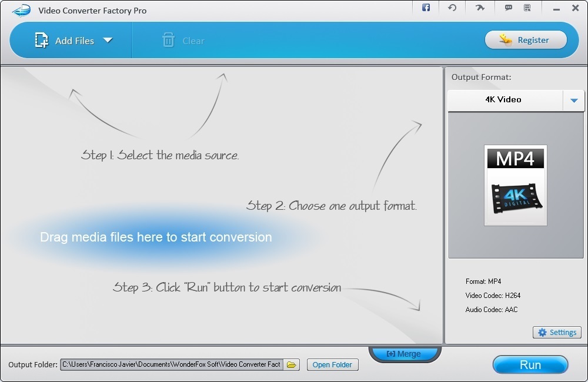Click the changelog document icon in the title bar
Screen dimensions: 588x382
coord(527,8)
